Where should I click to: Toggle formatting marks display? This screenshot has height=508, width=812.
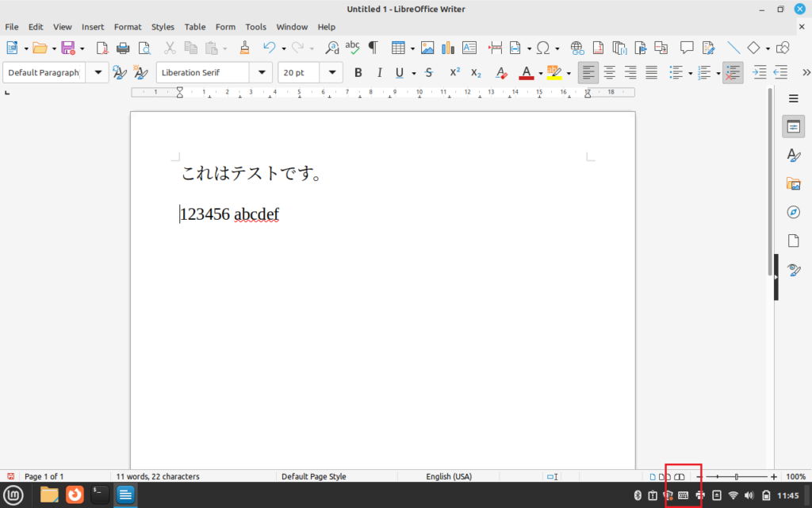373,48
